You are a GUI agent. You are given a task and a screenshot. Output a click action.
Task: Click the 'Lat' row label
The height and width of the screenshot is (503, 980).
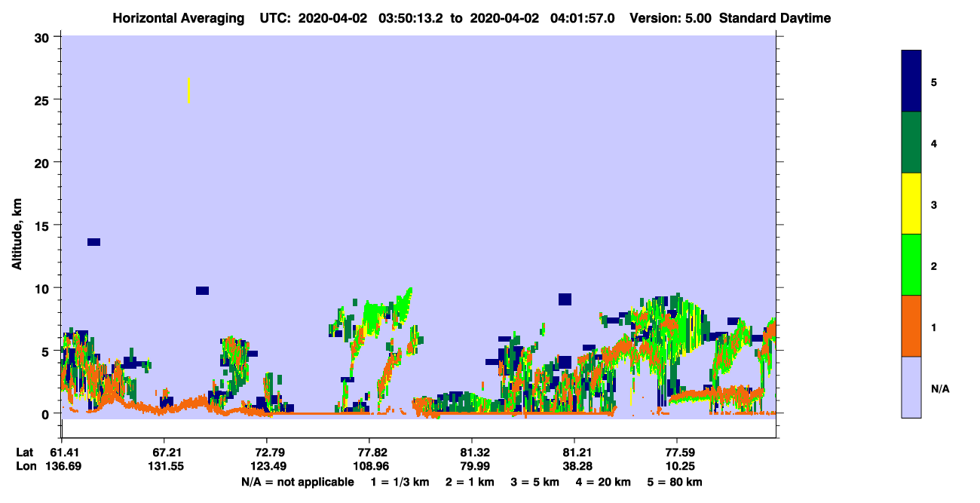25,452
